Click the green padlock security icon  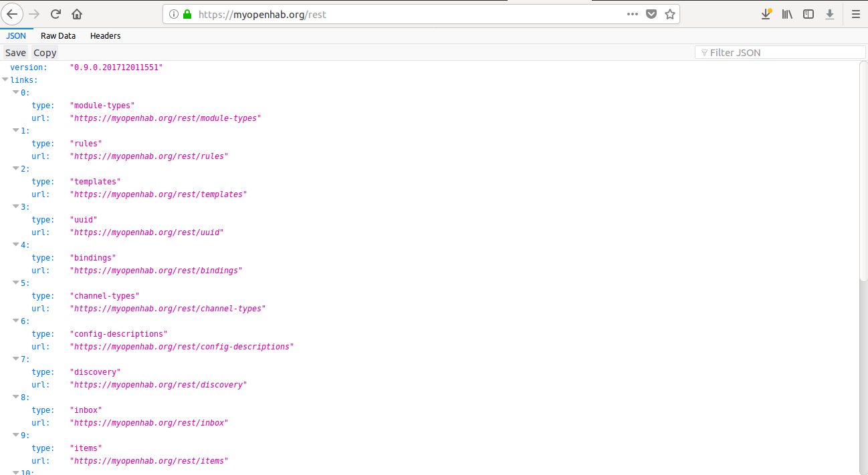[x=187, y=14]
